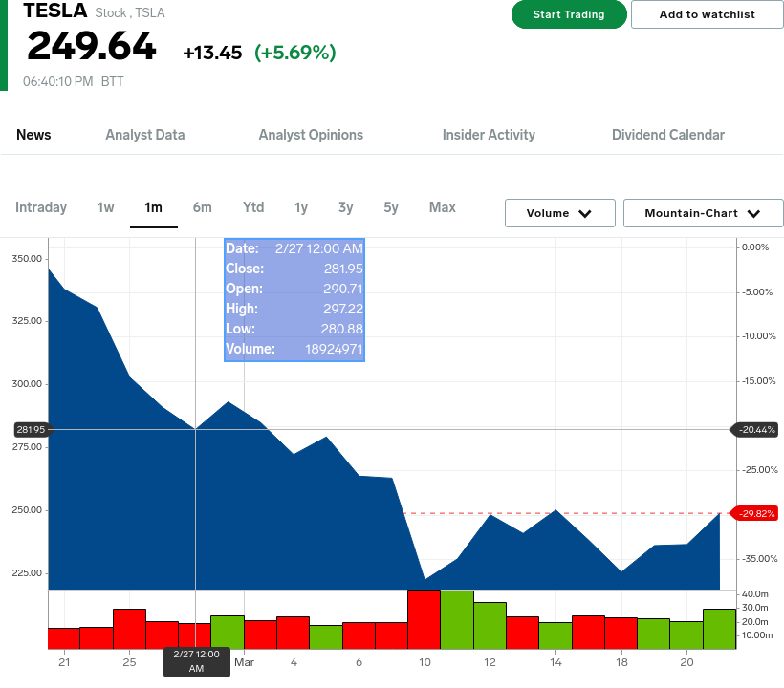Click the Mar label on date axis
Screen dimensions: 784x688
click(x=244, y=662)
